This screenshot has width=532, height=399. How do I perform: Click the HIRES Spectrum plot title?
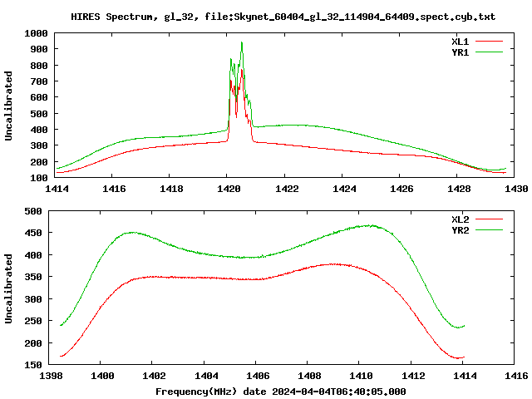[x=283, y=17]
